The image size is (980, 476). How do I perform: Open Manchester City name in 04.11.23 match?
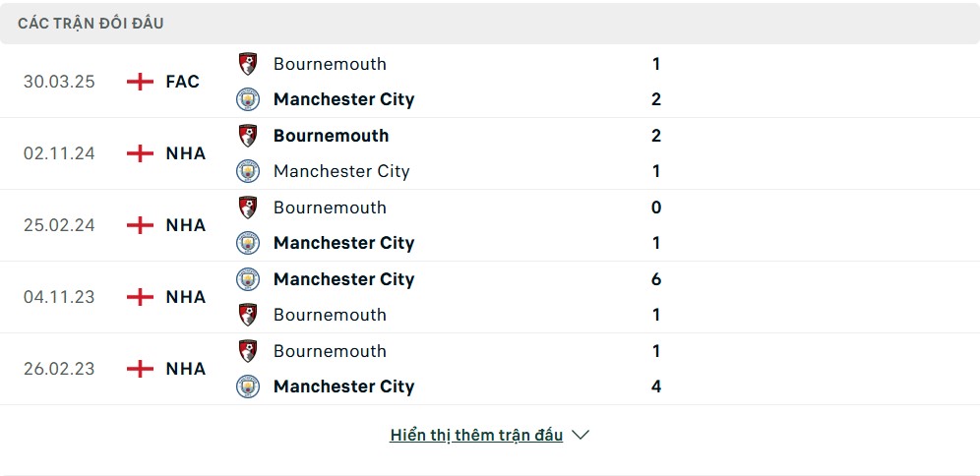[x=343, y=279]
